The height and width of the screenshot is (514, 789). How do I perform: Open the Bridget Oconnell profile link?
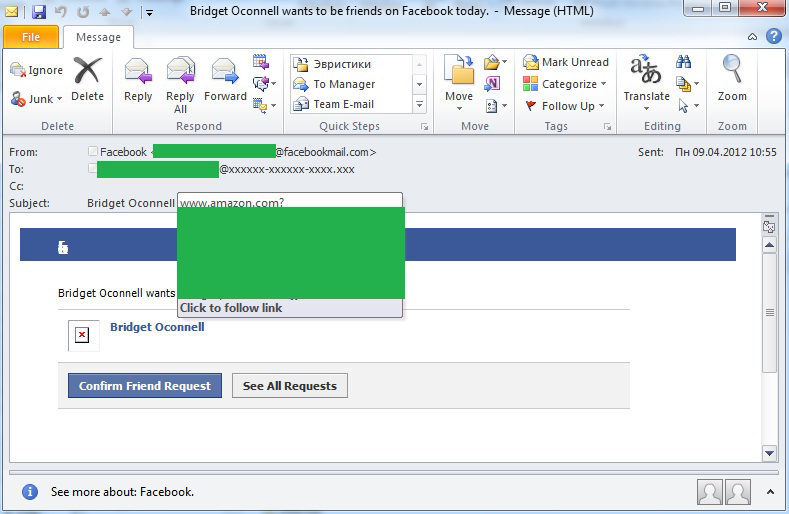pos(157,327)
